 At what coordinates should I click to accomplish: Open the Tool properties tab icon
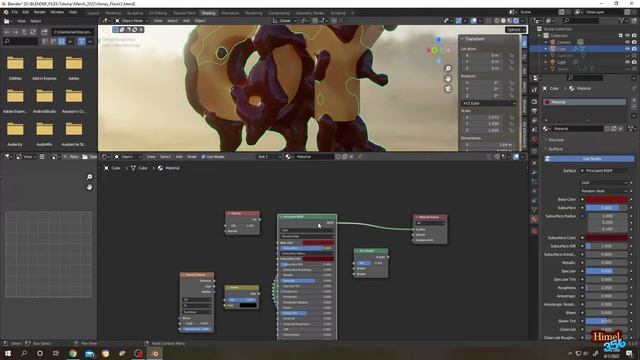[534, 90]
